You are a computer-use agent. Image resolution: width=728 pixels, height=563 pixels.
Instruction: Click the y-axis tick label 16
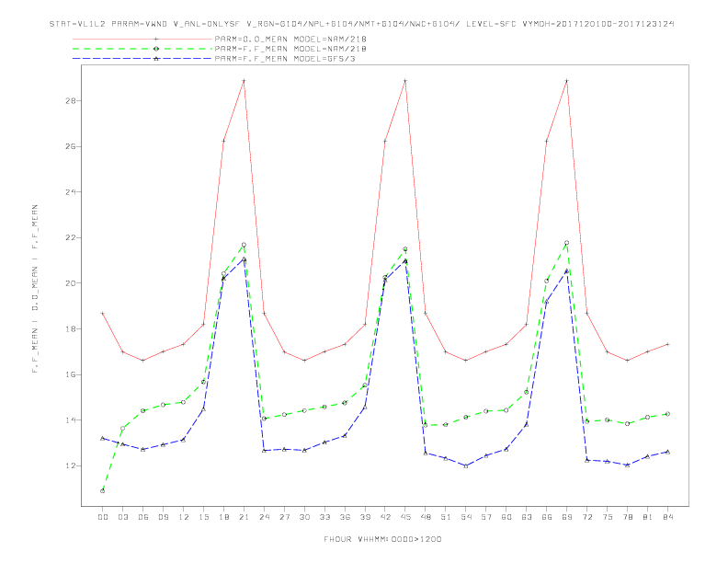pos(71,374)
